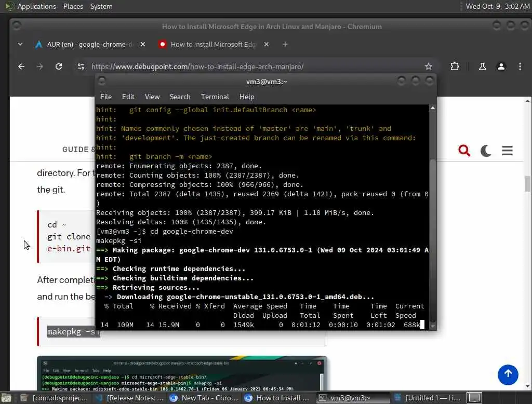The image size is (532, 404).
Task: Switch to New Tab Chromium taskbar window
Action: tap(204, 398)
